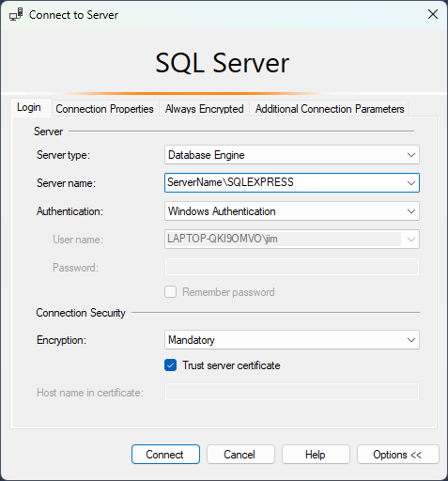Click the LAPTOP-QKI9OMVO\jim user name value
This screenshot has width=448, height=481.
coord(223,239)
